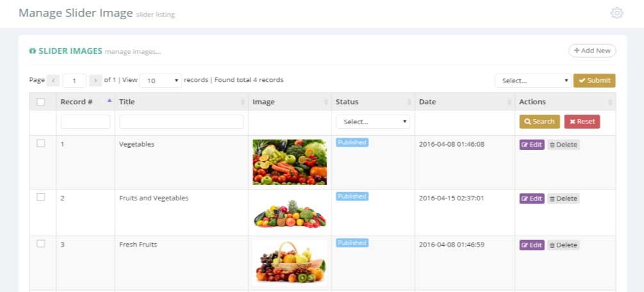This screenshot has width=644, height=292.
Task: Go to next page arrow
Action: [x=95, y=81]
